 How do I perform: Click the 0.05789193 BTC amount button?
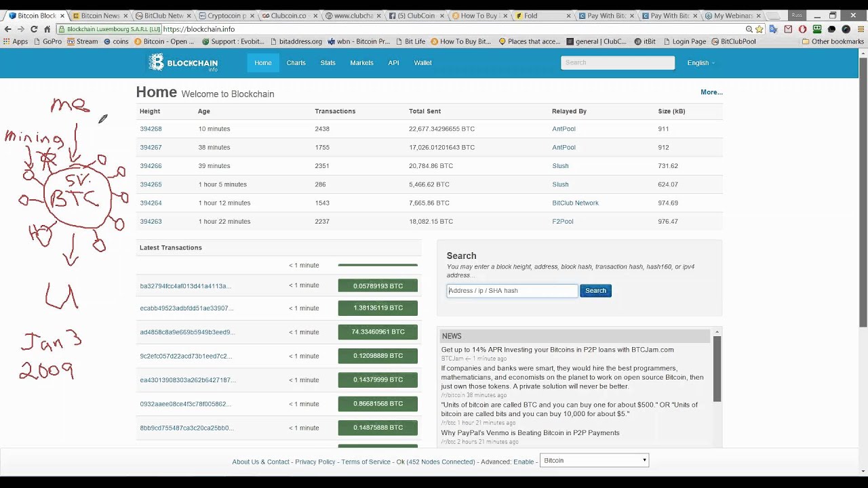[378, 286]
